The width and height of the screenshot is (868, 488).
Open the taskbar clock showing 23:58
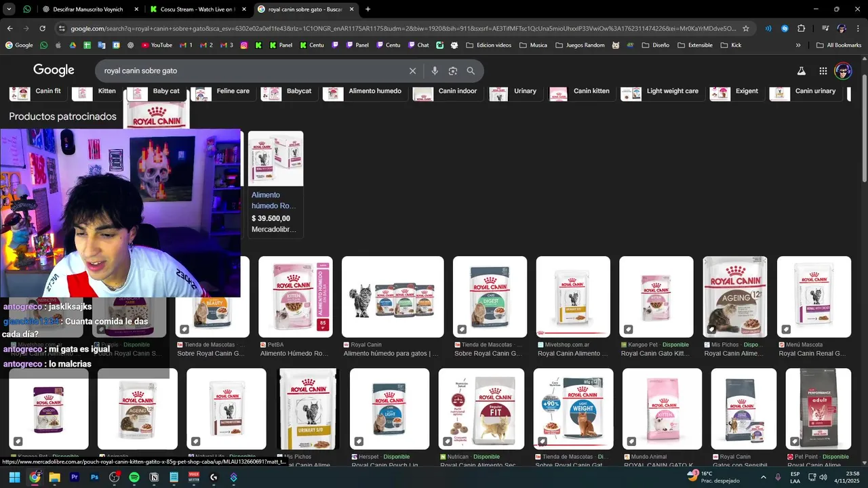point(846,477)
